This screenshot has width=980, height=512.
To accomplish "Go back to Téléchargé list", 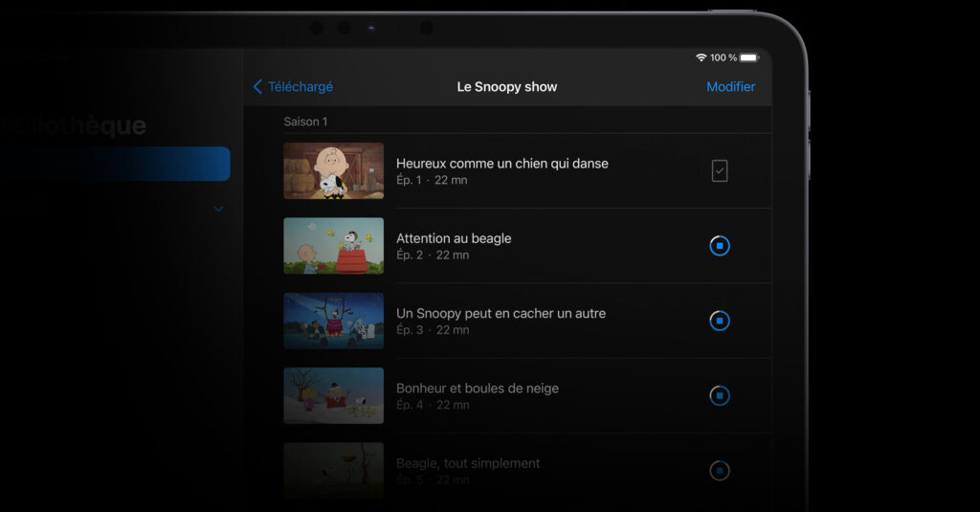I will (x=293, y=87).
